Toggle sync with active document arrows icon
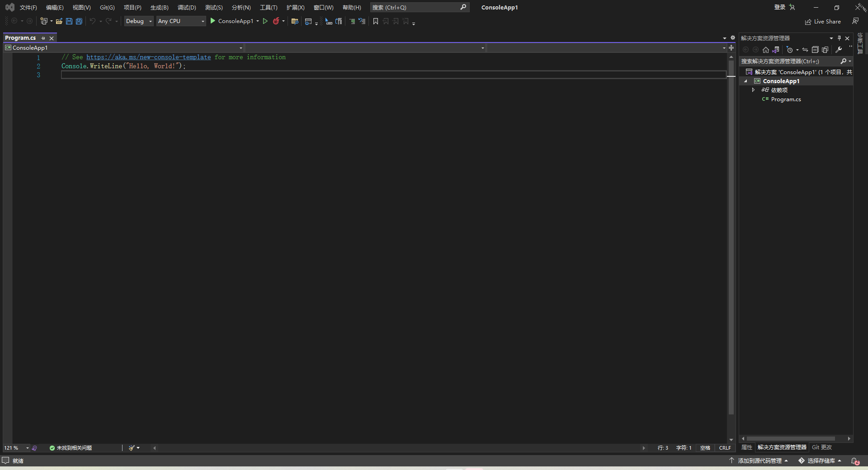The height and width of the screenshot is (470, 868). (x=805, y=50)
